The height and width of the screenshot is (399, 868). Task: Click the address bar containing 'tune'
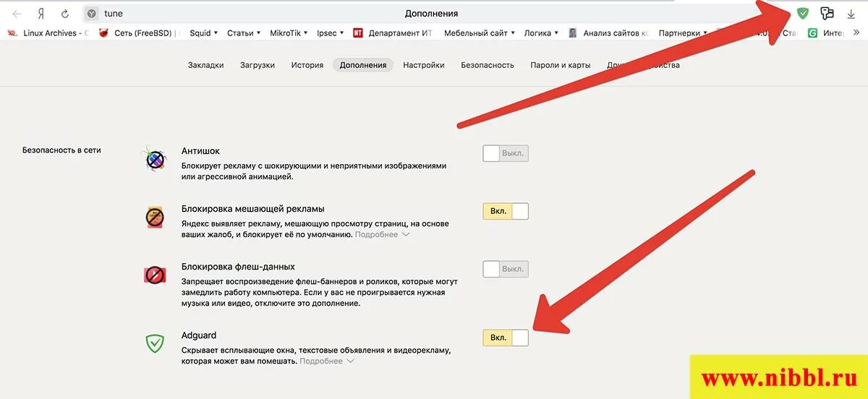pyautogui.click(x=431, y=14)
